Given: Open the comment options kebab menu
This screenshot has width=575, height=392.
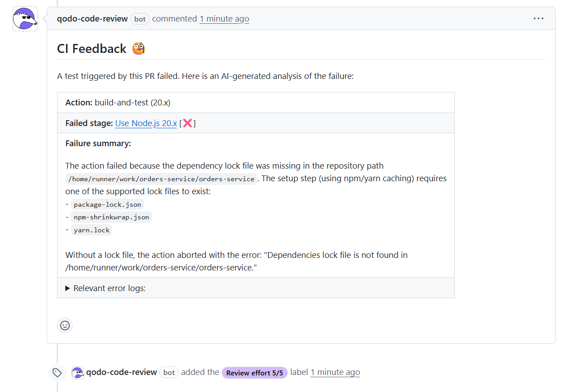Looking at the screenshot, I should tap(538, 18).
